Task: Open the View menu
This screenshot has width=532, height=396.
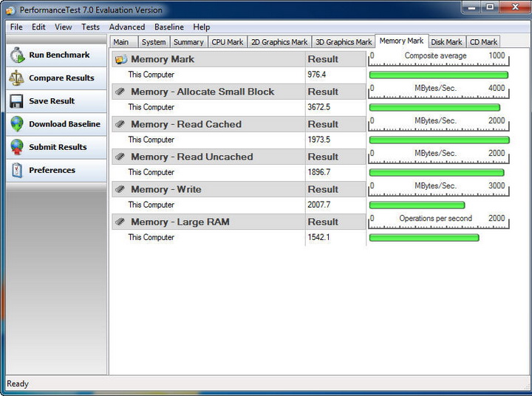Action: click(63, 27)
